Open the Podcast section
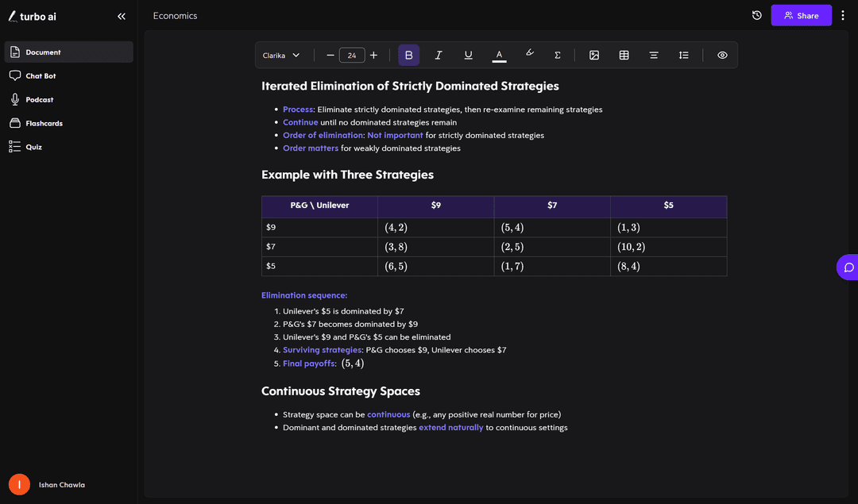858x504 pixels. [69, 99]
